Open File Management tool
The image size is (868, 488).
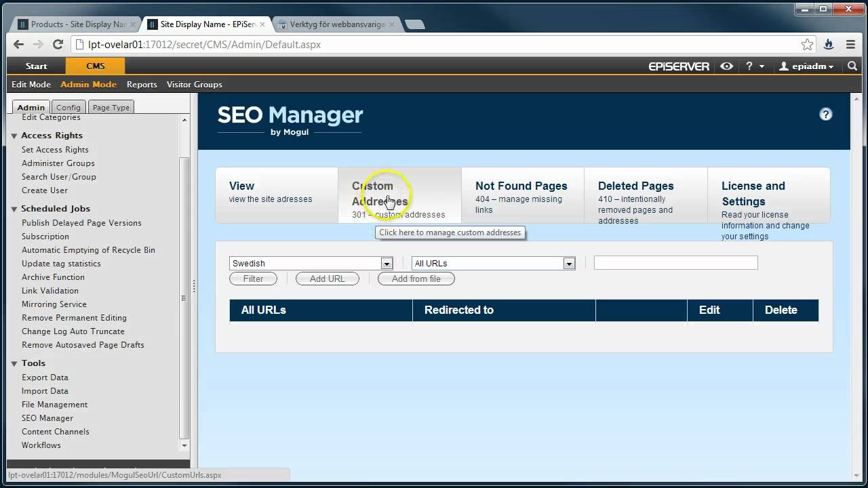[x=54, y=405]
